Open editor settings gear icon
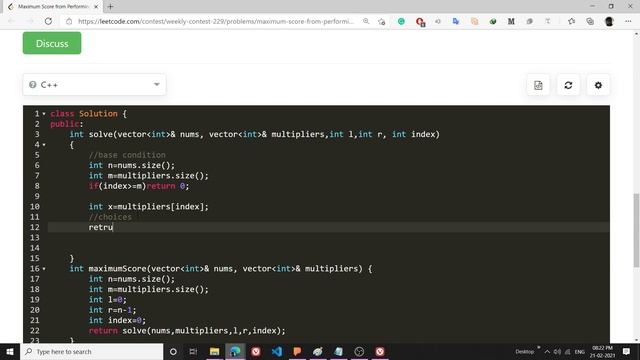 click(598, 85)
